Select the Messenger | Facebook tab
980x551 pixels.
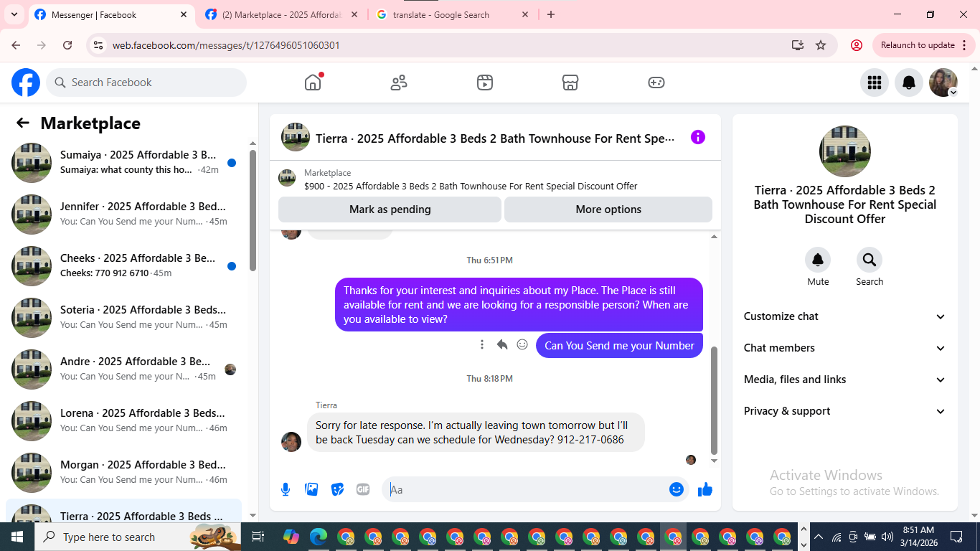112,14
